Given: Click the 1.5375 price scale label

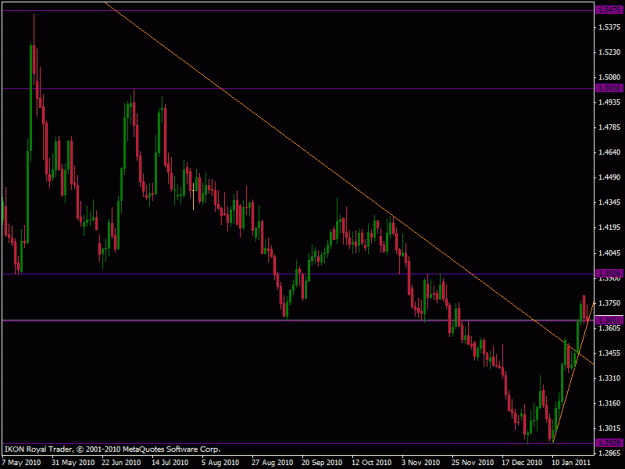Looking at the screenshot, I should [x=609, y=27].
